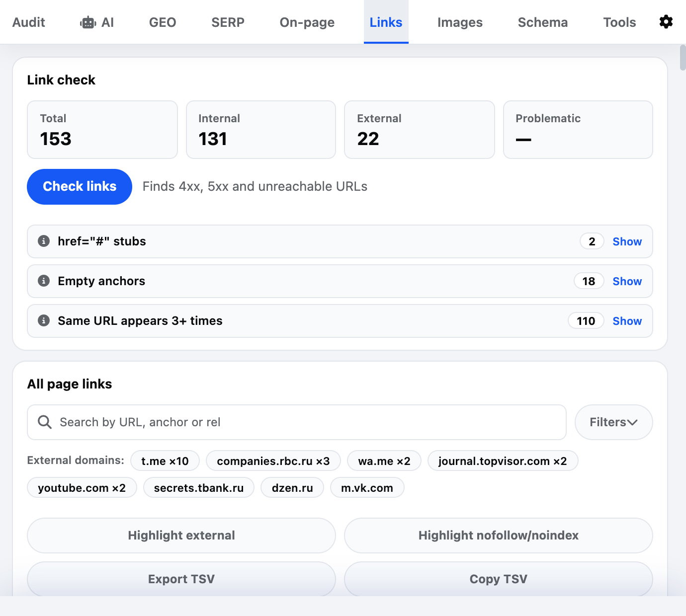Filter by companies.rbc.ru ×3 domain chip
Image resolution: width=686 pixels, height=616 pixels.
pyautogui.click(x=273, y=461)
